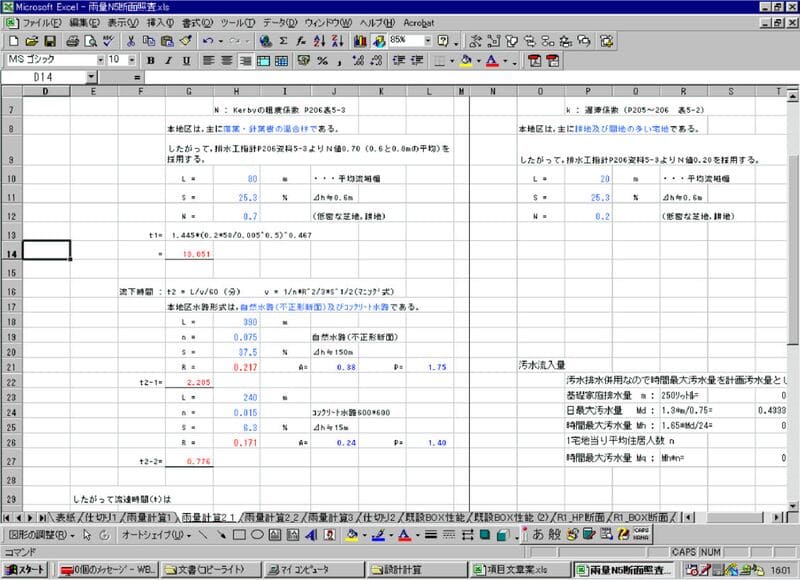Run the spelling check icon
The image size is (800, 580).
click(108, 41)
